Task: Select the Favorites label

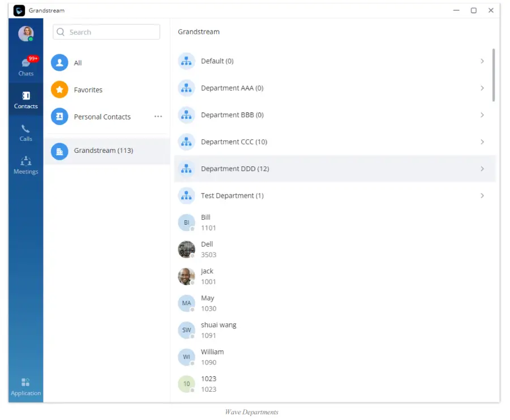Action: click(88, 90)
